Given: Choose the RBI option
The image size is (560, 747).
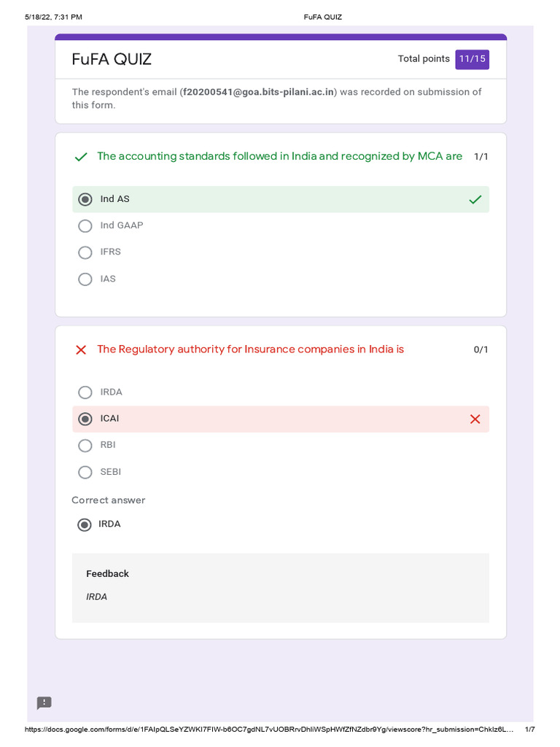Looking at the screenshot, I should (85, 446).
